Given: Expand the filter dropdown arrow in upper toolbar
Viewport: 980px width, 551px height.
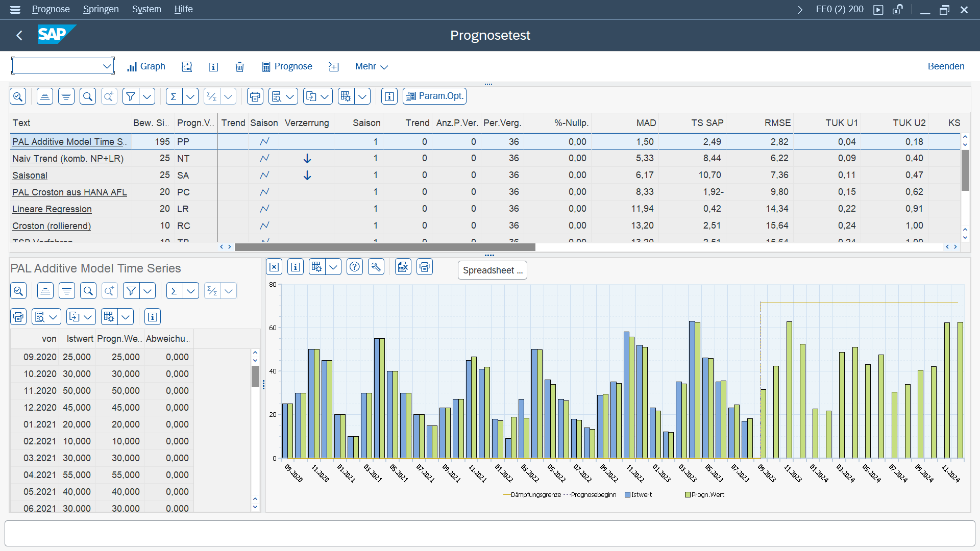Looking at the screenshot, I should coord(147,96).
